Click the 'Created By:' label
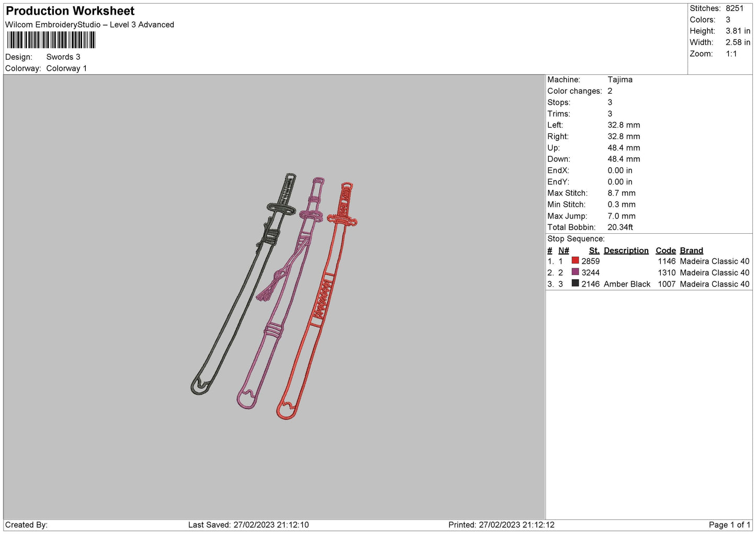Screen dimensions: 756x534 (26, 525)
